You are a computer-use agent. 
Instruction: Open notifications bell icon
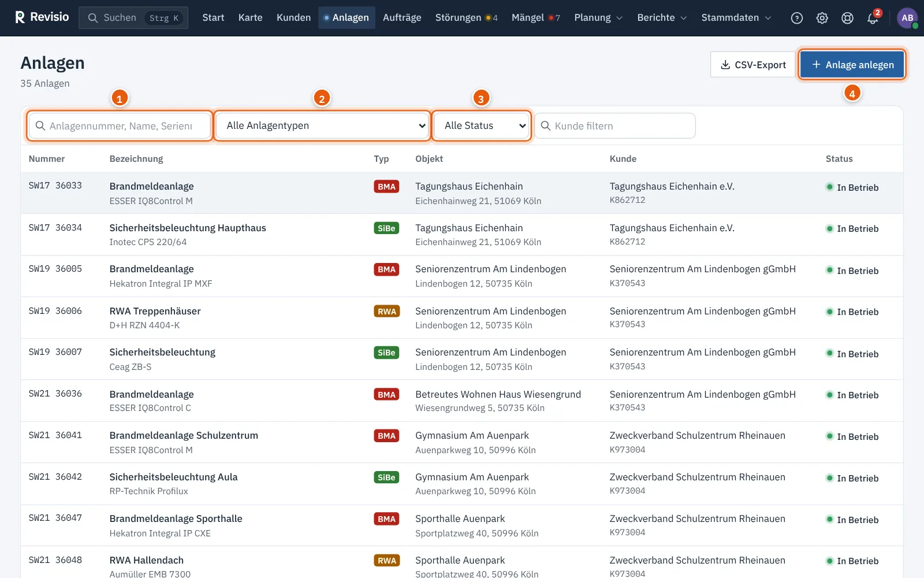pos(873,18)
